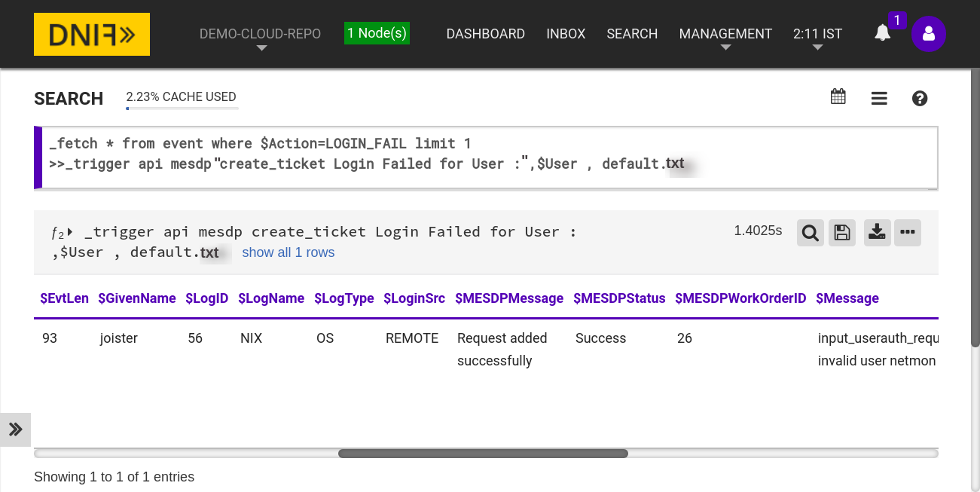
Task: Click the horizontal table scrollbar thumb
Action: [x=483, y=454]
